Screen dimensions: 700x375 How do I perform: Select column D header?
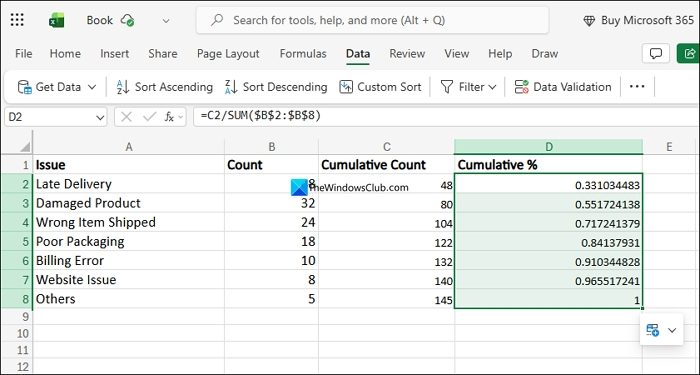coord(549,147)
